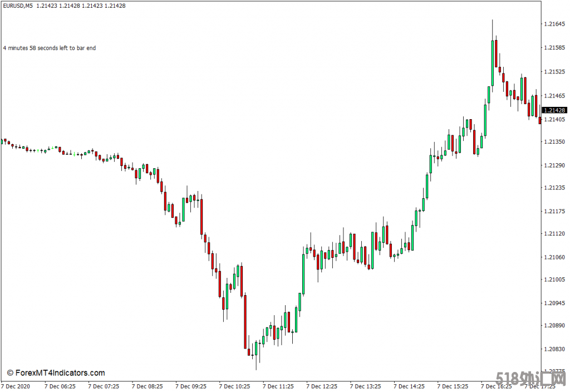The height and width of the screenshot is (392, 570).
Task: Click the '7 Dec 08:25' time label
Action: (147, 386)
